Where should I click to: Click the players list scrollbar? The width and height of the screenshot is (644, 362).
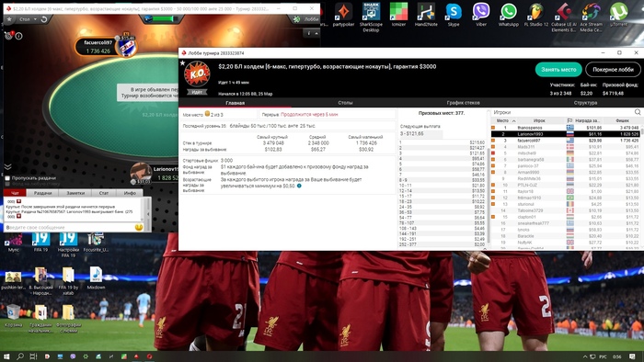point(641,131)
